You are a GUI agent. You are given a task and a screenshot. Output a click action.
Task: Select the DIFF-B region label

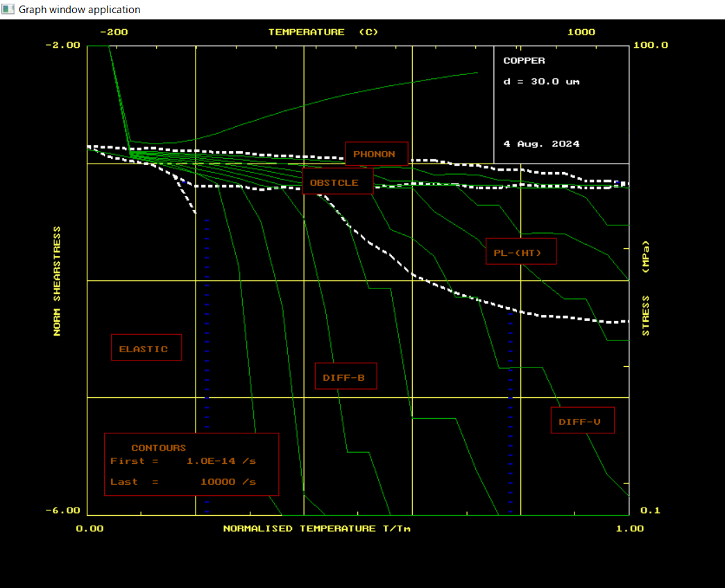pos(346,377)
